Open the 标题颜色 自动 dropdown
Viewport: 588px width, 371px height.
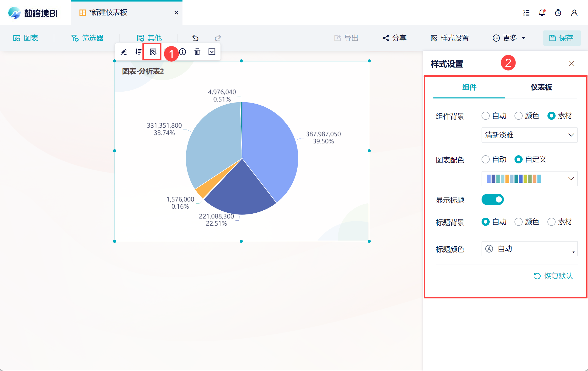tap(529, 249)
